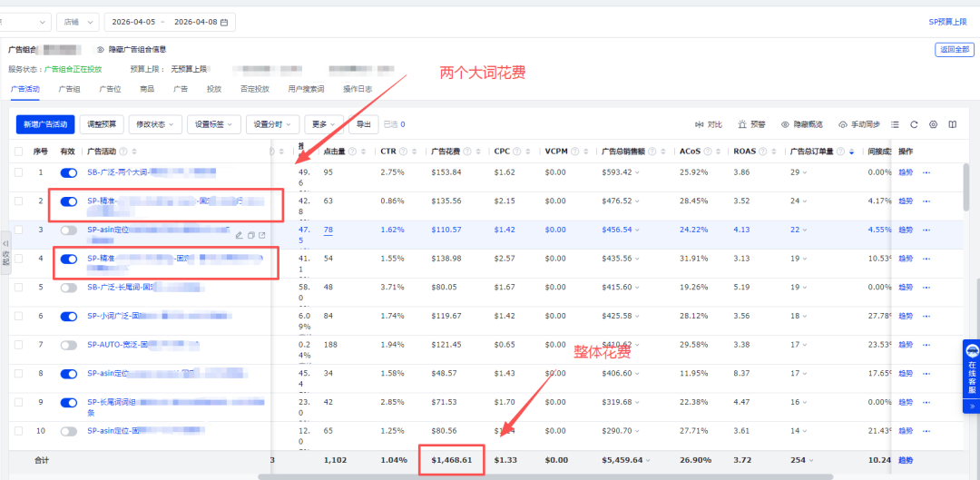The image size is (980, 480).
Task: Enable toggle for SP-AUTO-宽泛 campaign
Action: (69, 345)
